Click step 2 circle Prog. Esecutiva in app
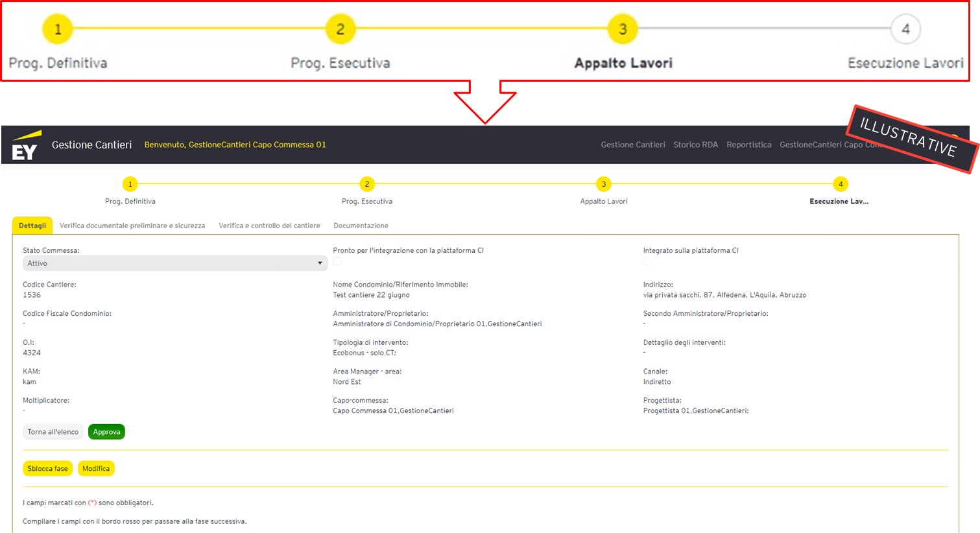The image size is (980, 533). pyautogui.click(x=367, y=184)
